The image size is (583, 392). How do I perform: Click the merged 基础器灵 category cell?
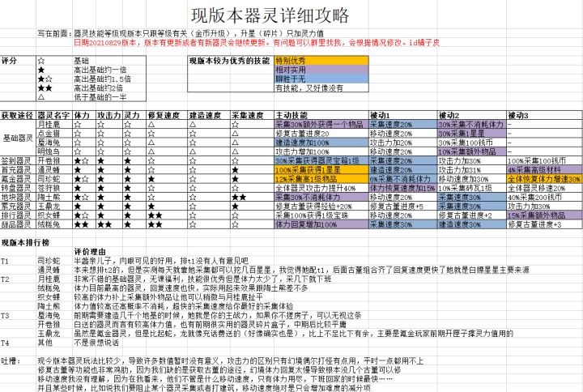click(x=18, y=138)
